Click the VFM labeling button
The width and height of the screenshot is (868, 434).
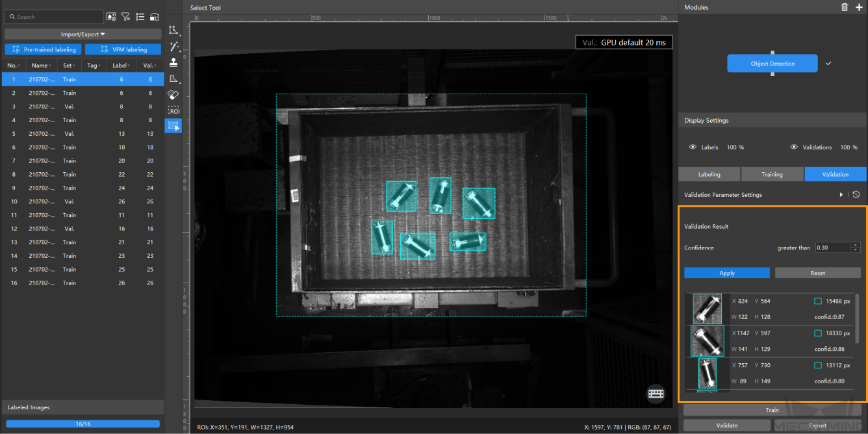point(123,49)
